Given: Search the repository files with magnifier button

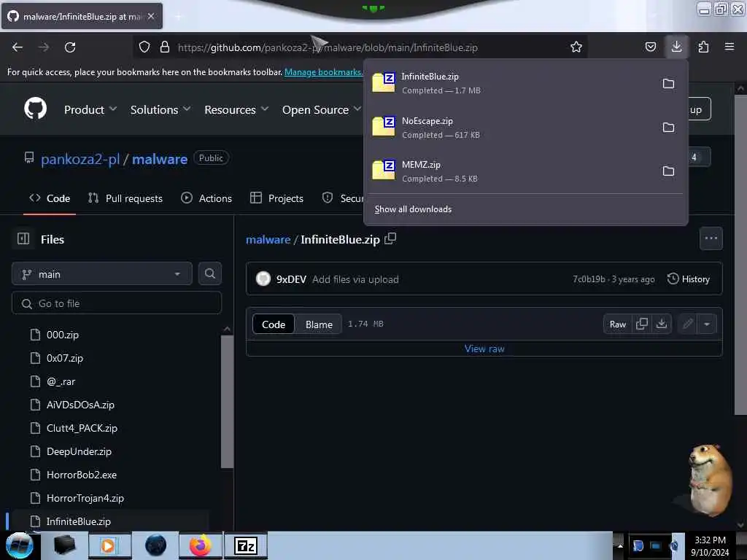Looking at the screenshot, I should 209,274.
